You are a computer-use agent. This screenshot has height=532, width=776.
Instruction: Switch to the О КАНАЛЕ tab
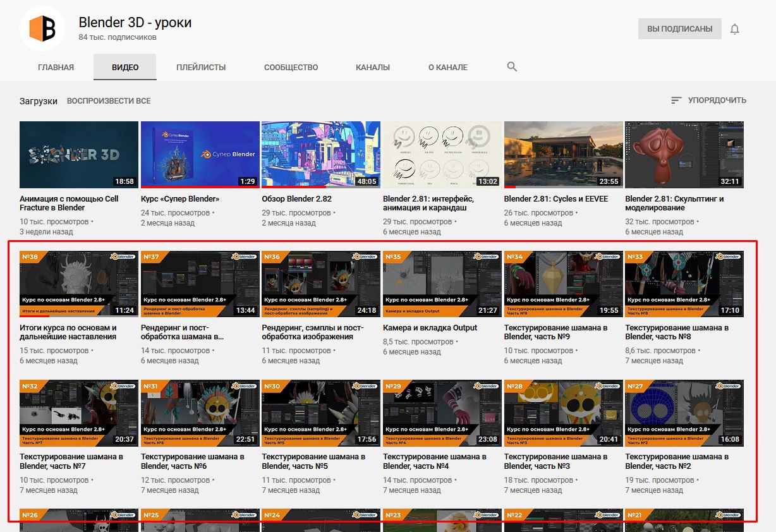(448, 67)
